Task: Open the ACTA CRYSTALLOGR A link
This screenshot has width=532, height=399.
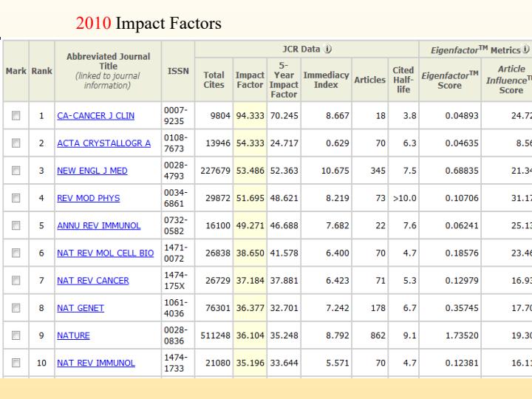Action: tap(104, 143)
